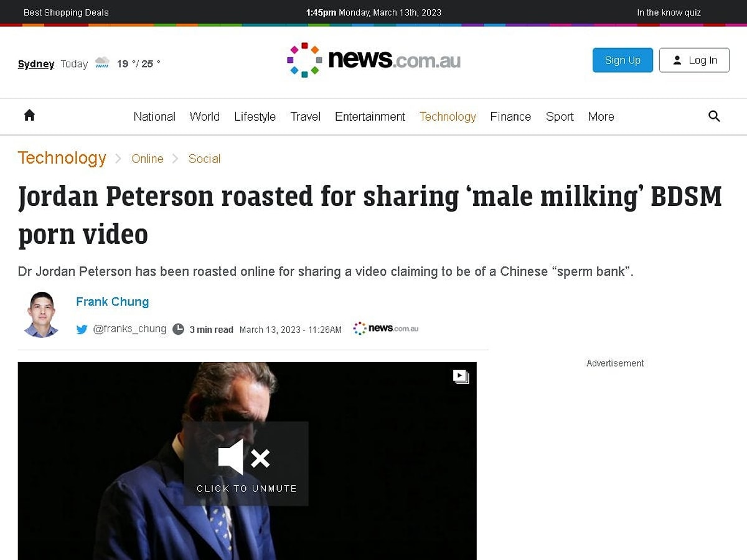This screenshot has width=747, height=560.
Task: Go to the home icon in navigation
Action: [x=29, y=115]
